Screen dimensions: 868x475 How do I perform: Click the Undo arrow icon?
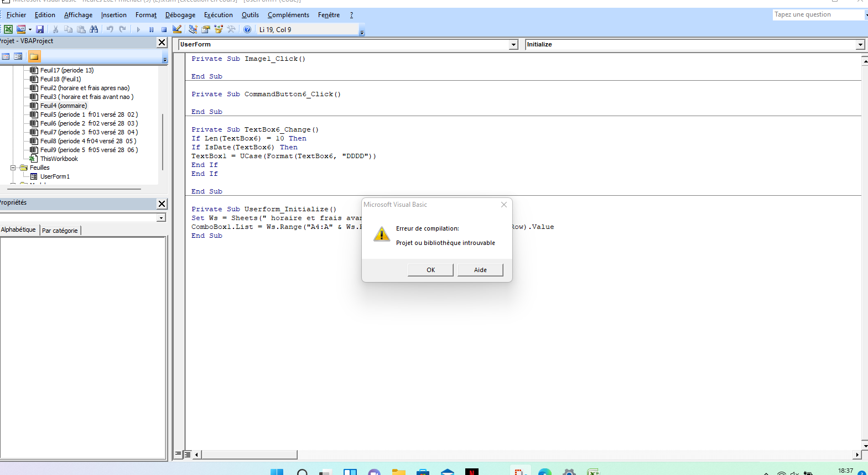click(110, 29)
